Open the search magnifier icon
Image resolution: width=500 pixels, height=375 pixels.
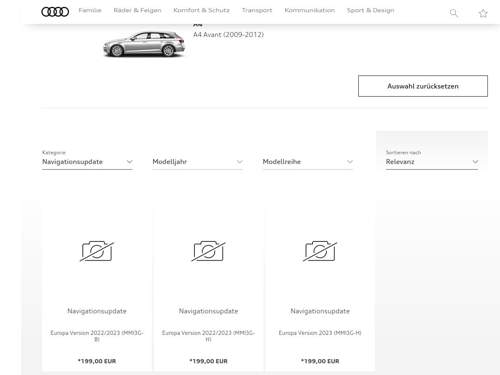point(454,13)
